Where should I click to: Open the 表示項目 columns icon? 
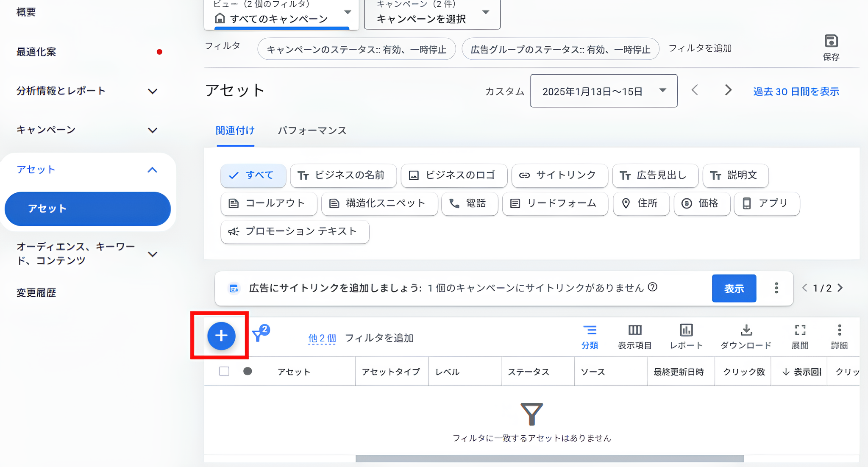[634, 335]
